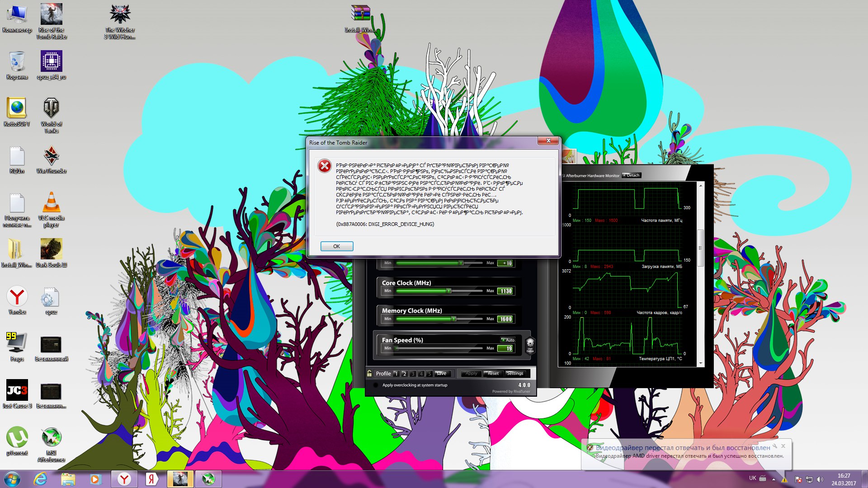Click the Core Clock slider handle
The image size is (868, 488).
click(x=449, y=291)
